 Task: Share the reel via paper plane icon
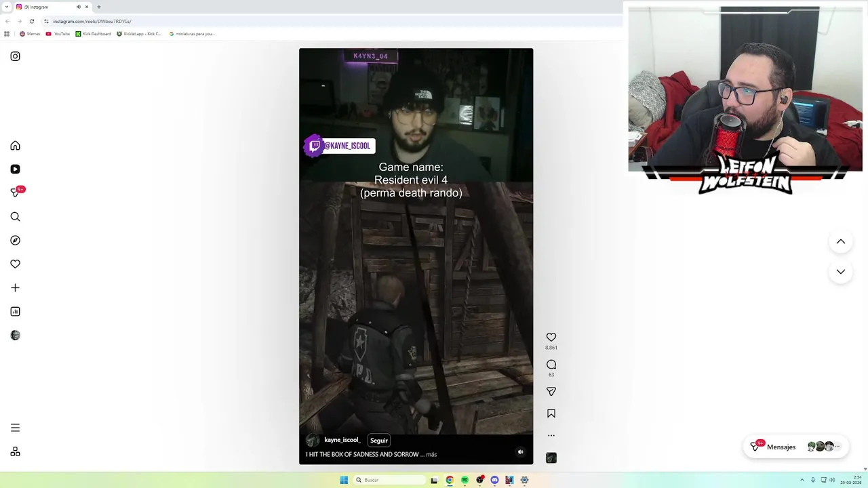coord(551,392)
